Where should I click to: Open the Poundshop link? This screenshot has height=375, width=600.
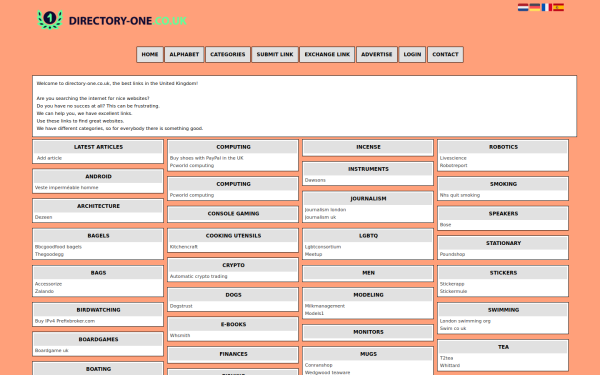452,254
